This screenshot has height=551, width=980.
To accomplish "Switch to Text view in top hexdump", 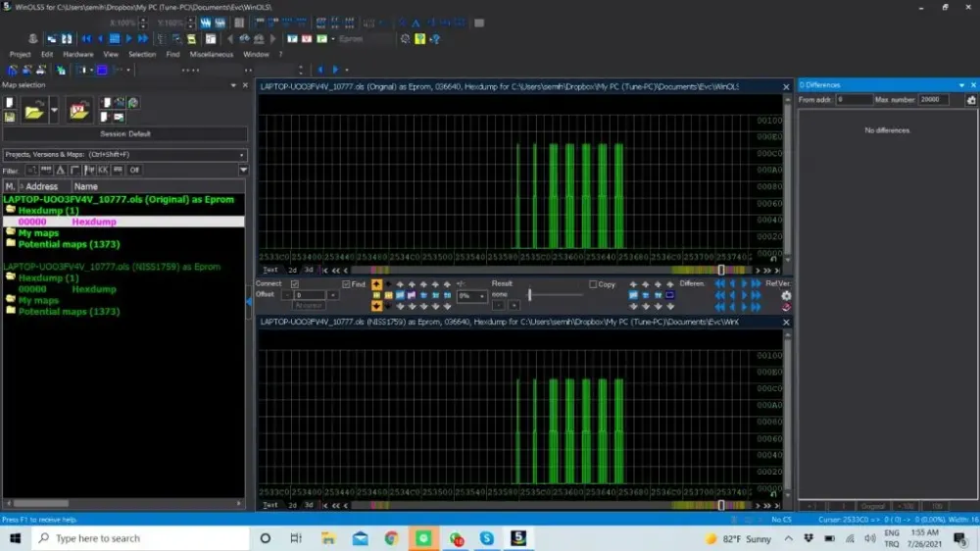I will tap(270, 271).
